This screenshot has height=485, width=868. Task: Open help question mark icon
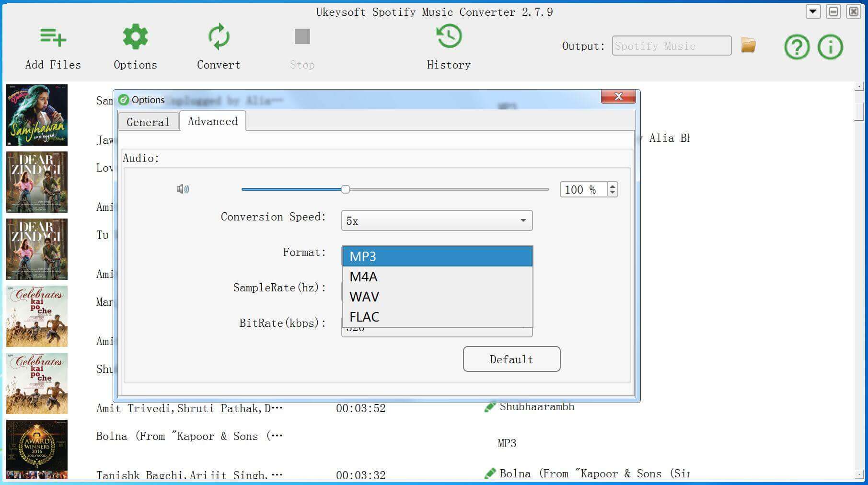point(797,47)
